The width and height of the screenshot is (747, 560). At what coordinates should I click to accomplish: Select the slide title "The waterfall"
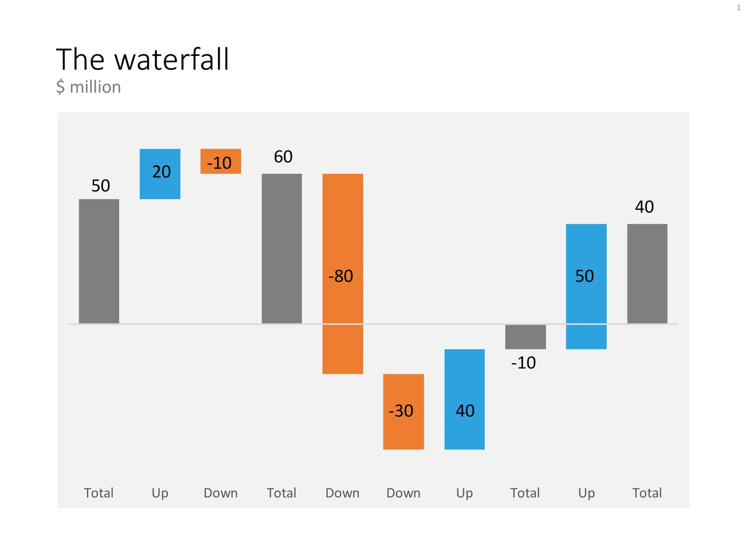142,59
